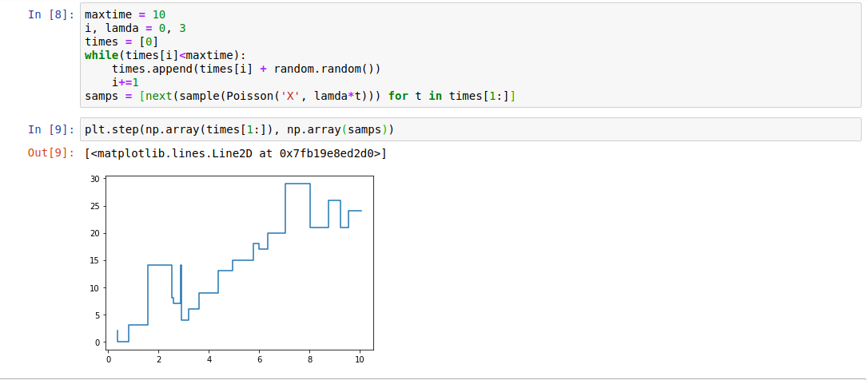This screenshot has height=380, width=868.
Task: Click the 'while(times[i]<maxtime):' line
Action: click(x=165, y=55)
